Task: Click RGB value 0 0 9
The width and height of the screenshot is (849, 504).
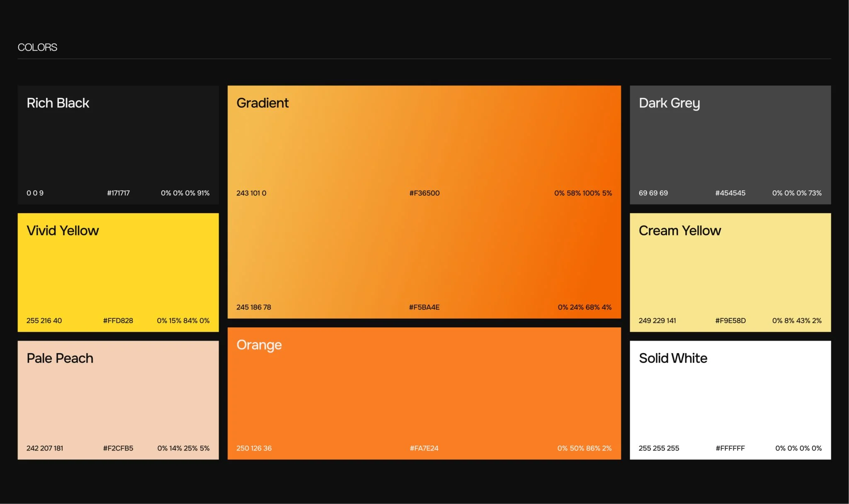Action: (35, 193)
